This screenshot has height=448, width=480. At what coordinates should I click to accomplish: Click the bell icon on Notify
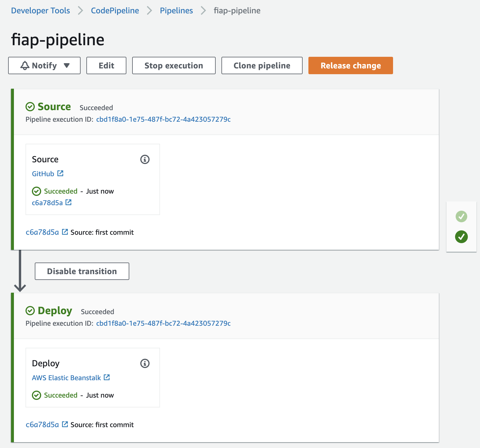coord(25,65)
